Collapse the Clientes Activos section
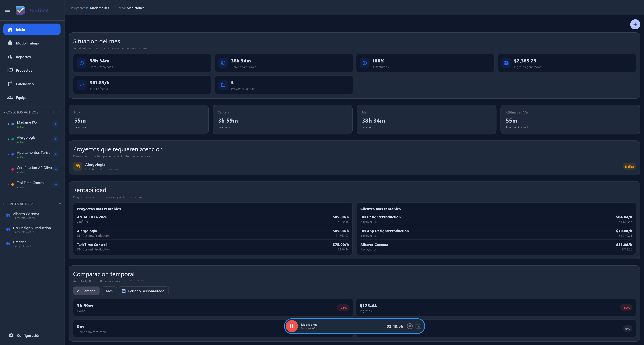644x345 pixels. pos(60,204)
